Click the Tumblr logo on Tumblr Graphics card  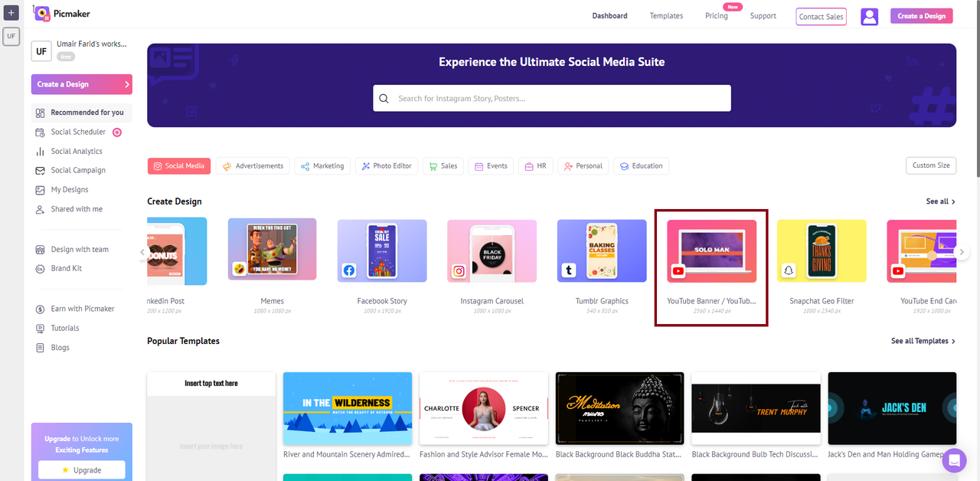(x=569, y=270)
